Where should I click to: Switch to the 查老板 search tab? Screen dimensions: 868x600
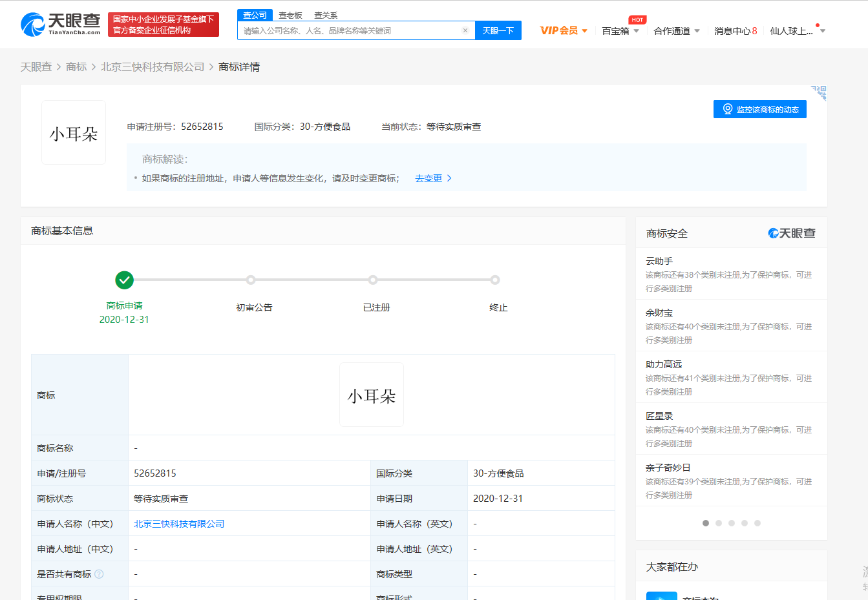[x=290, y=15]
